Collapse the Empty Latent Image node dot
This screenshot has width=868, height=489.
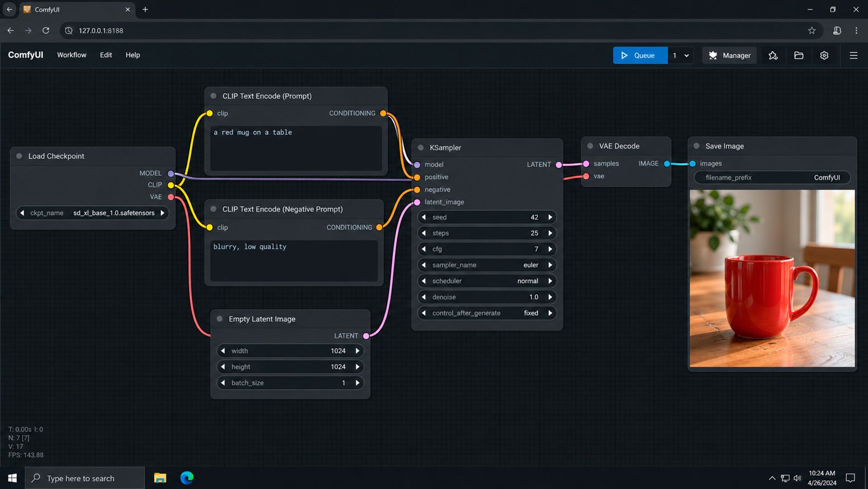(220, 319)
